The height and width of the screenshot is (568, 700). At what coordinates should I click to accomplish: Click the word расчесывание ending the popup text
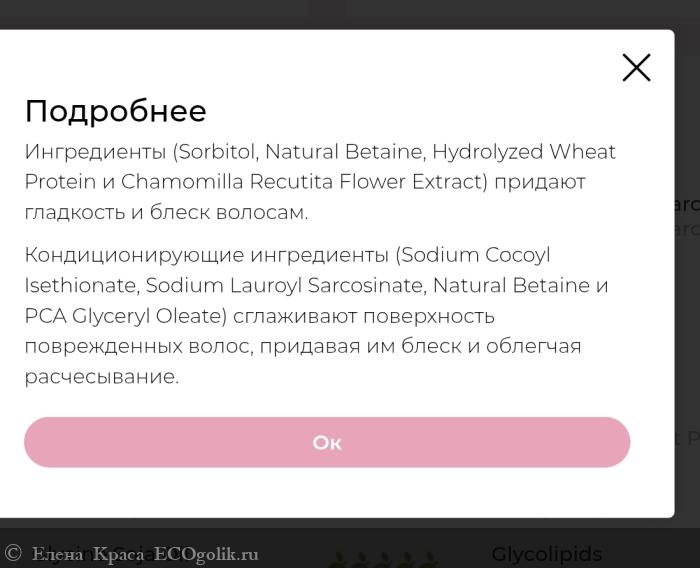coord(100,377)
